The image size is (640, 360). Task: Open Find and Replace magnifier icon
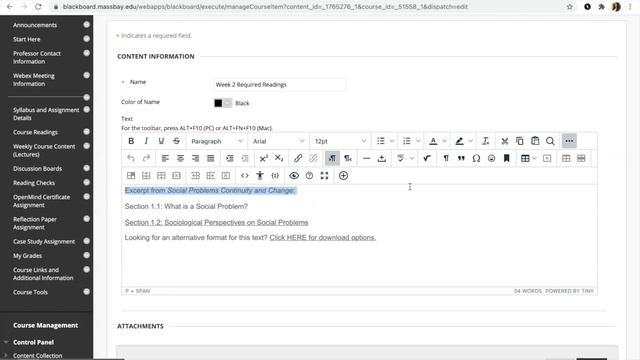pyautogui.click(x=550, y=141)
